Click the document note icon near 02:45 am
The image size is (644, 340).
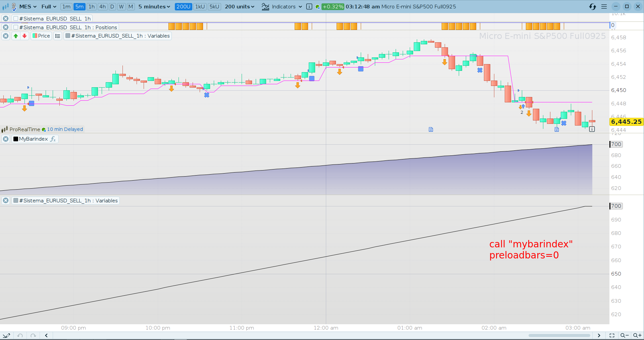557,129
